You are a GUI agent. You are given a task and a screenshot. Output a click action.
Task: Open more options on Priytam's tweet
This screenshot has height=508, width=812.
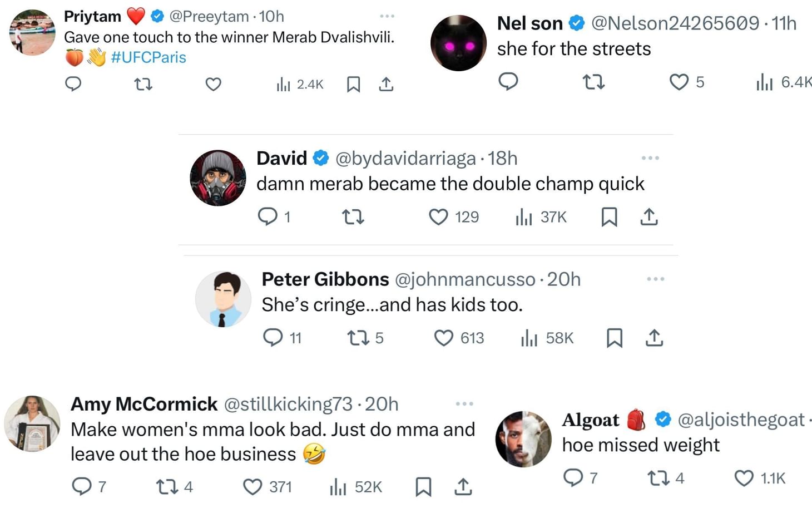(387, 16)
